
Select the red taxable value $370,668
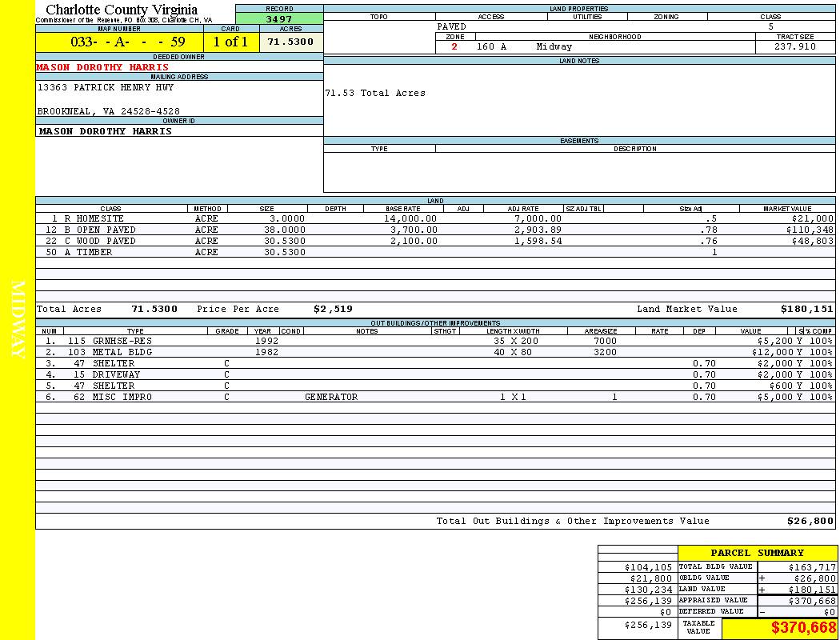[803, 628]
